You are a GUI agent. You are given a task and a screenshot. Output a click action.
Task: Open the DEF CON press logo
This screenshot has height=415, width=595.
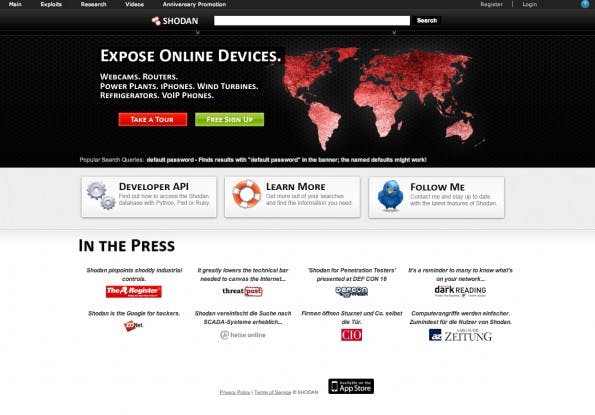point(351,291)
